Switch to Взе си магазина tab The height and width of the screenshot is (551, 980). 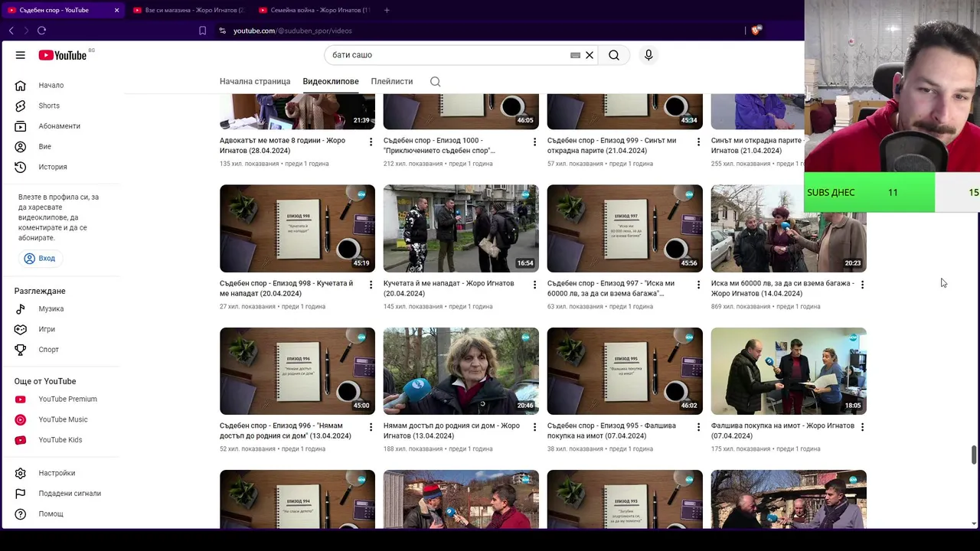point(188,10)
